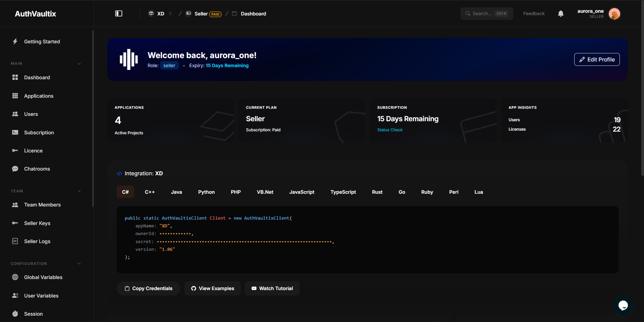Switch to the Go tab
Image resolution: width=644 pixels, height=322 pixels.
(402, 192)
